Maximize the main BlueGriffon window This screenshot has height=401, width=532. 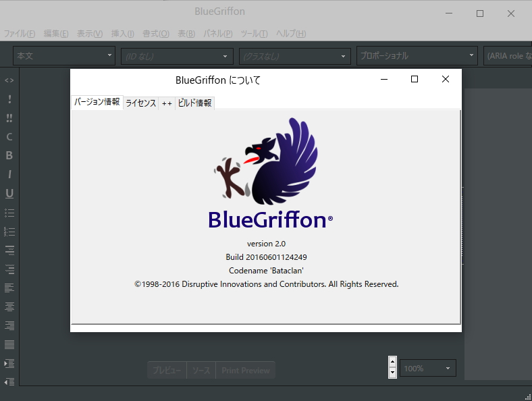[480, 14]
